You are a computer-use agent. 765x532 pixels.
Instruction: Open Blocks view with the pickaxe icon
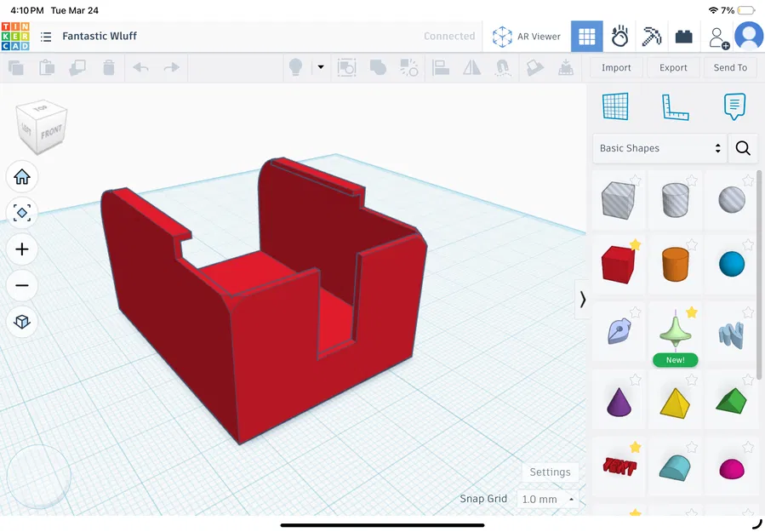click(651, 36)
